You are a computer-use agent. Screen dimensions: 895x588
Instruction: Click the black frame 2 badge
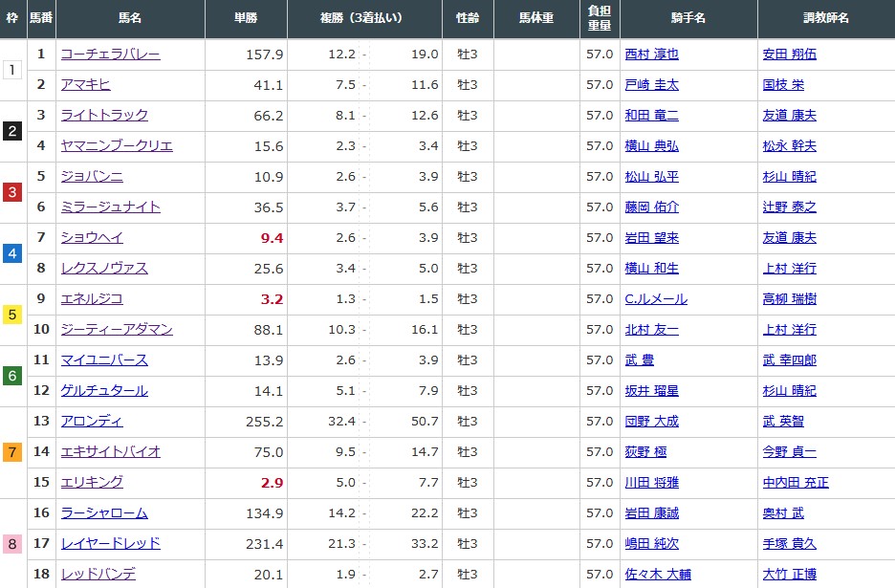(x=12, y=131)
